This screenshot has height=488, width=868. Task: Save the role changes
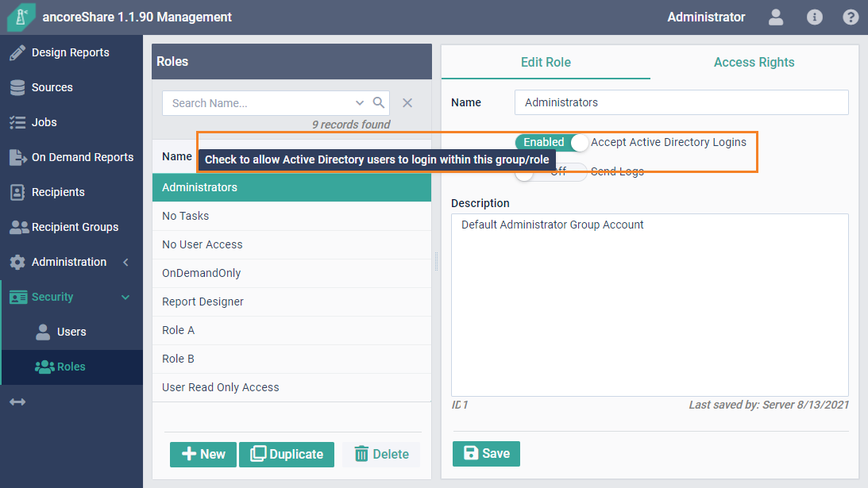486,454
